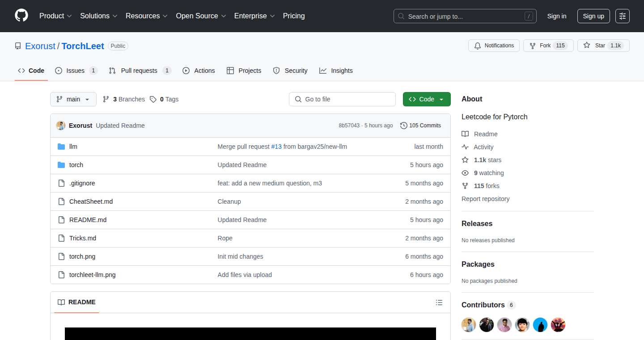Fork the repository
This screenshot has height=340, width=644.
pyautogui.click(x=548, y=46)
